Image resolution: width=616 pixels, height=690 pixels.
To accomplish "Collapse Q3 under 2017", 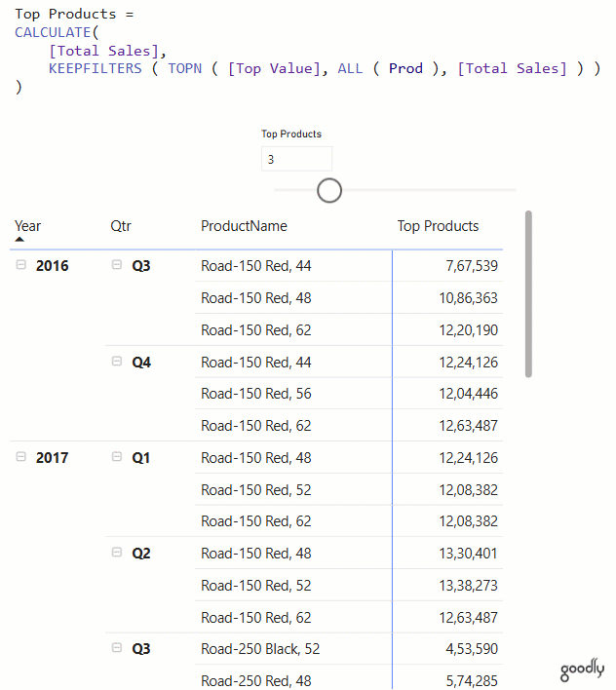I will pyautogui.click(x=117, y=648).
